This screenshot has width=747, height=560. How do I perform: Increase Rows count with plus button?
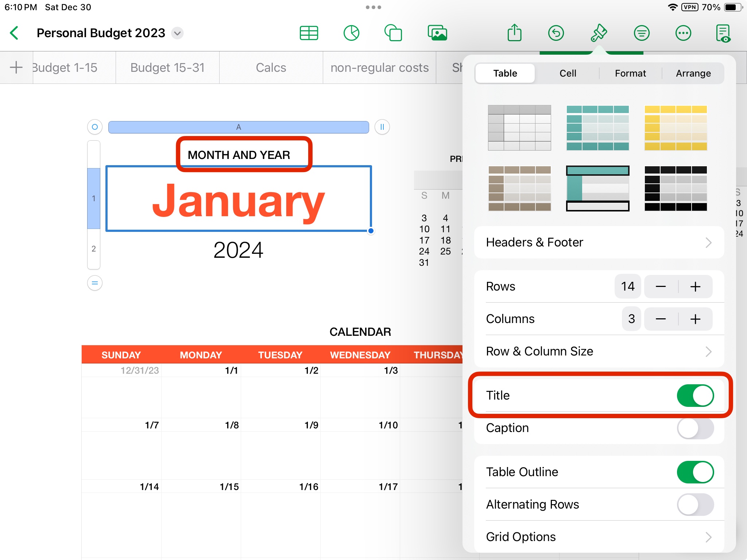click(695, 287)
